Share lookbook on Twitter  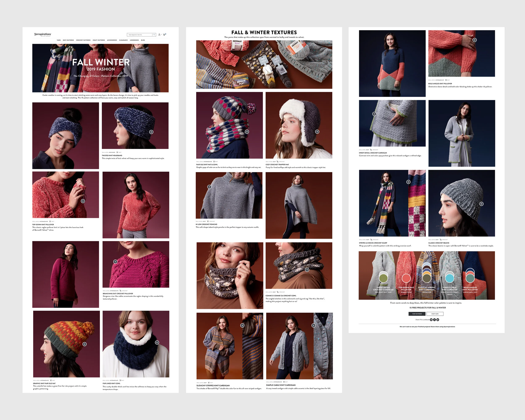click(x=438, y=320)
